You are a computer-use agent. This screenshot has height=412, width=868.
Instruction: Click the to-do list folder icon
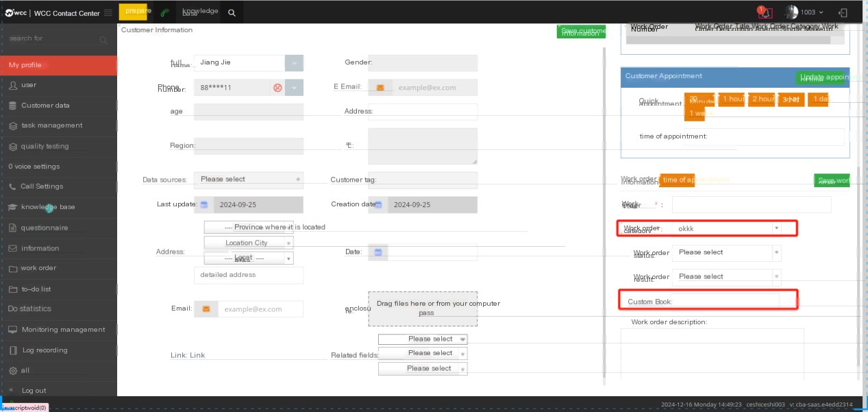click(x=13, y=289)
